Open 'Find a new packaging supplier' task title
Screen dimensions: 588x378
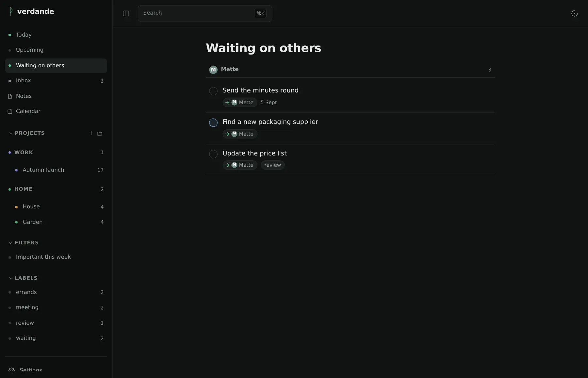tap(270, 122)
